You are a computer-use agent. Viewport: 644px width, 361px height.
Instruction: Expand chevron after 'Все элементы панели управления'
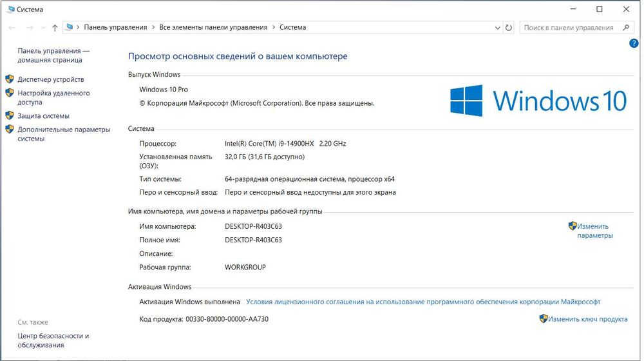(274, 27)
